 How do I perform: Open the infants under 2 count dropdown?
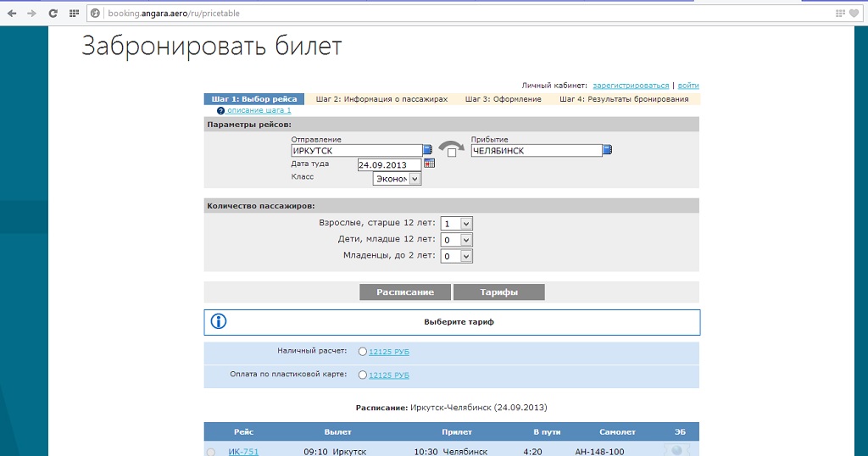(x=455, y=255)
